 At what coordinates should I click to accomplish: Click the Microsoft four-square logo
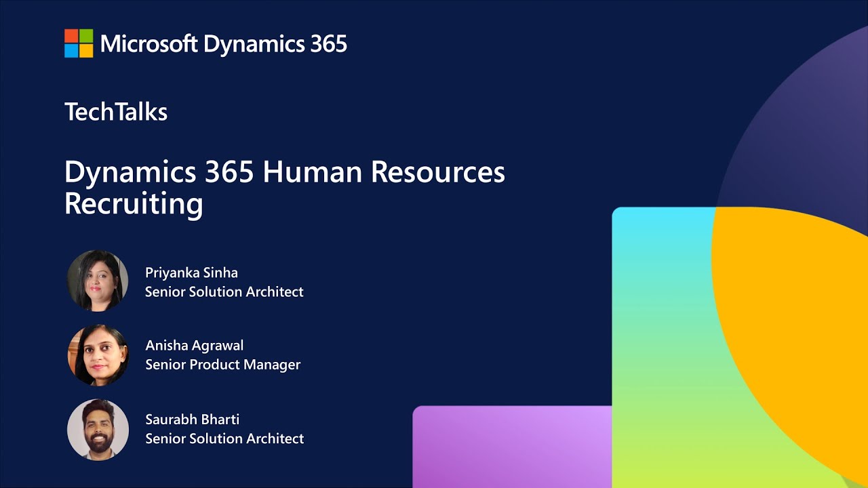(79, 43)
